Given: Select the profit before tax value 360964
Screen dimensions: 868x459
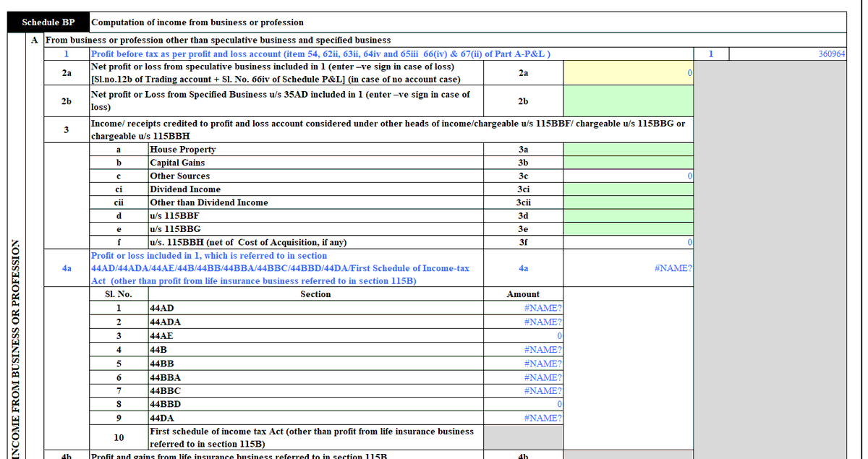Looking at the screenshot, I should 787,54.
